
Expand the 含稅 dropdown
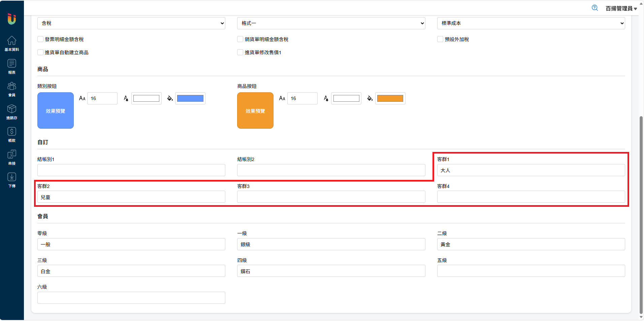[x=131, y=23]
